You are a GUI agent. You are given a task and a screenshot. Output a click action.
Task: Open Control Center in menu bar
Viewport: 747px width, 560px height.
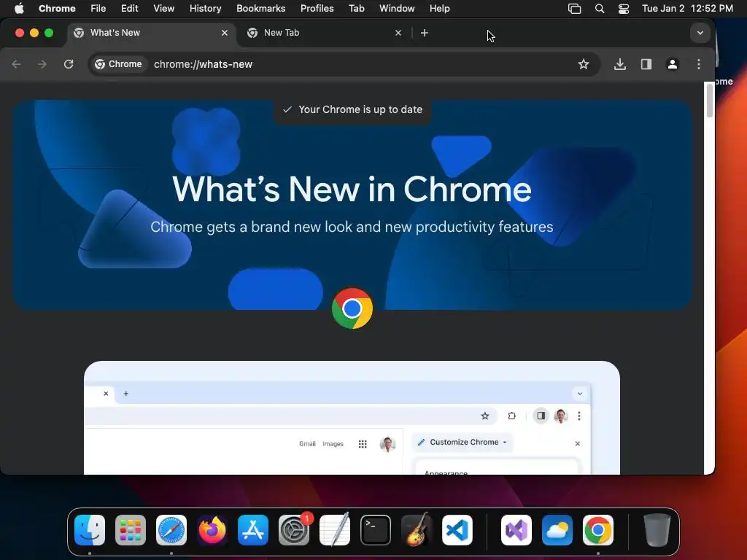[x=624, y=9]
